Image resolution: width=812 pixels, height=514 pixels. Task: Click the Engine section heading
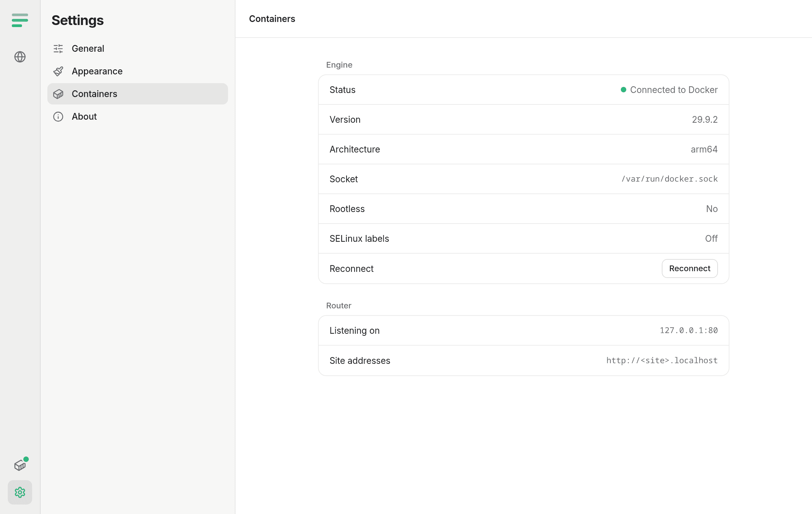click(x=339, y=65)
